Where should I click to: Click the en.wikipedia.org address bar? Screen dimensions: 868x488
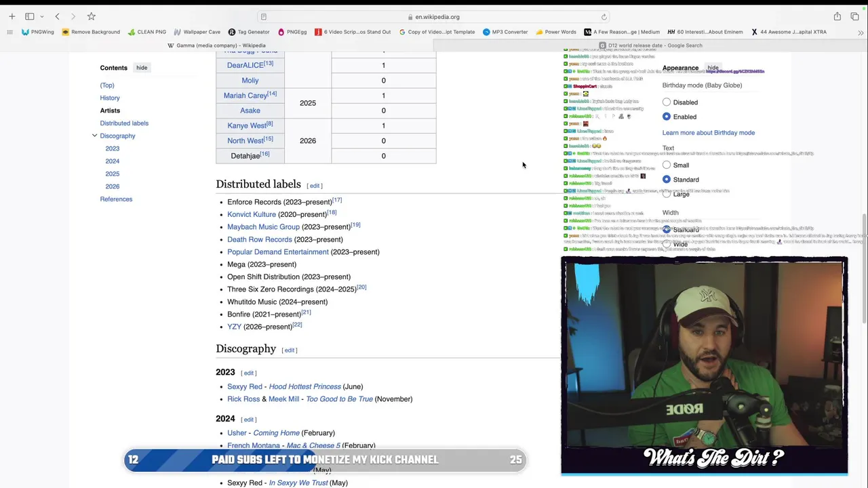pyautogui.click(x=434, y=17)
